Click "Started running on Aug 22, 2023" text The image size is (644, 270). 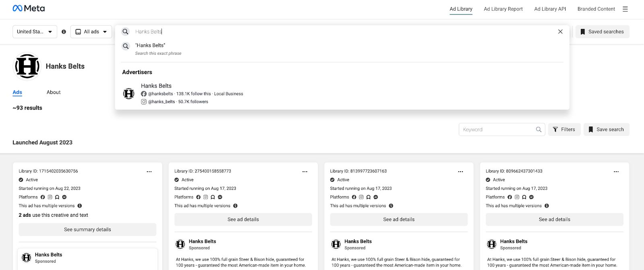[x=50, y=188]
